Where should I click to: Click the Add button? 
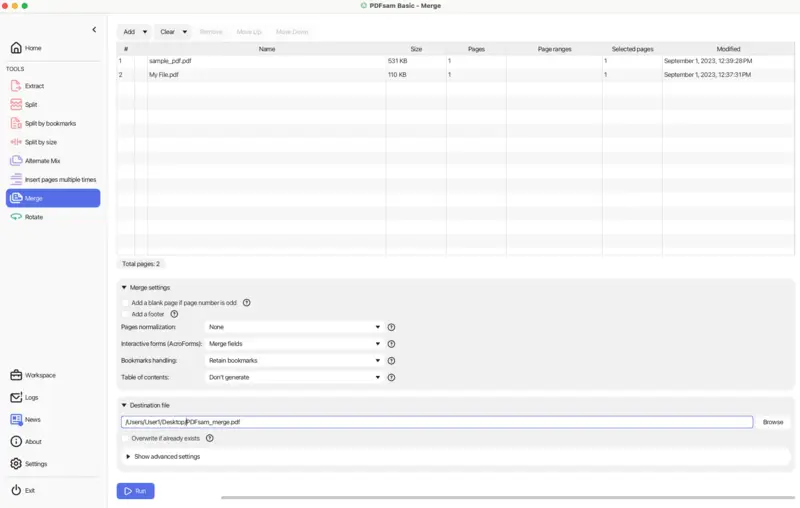point(129,32)
